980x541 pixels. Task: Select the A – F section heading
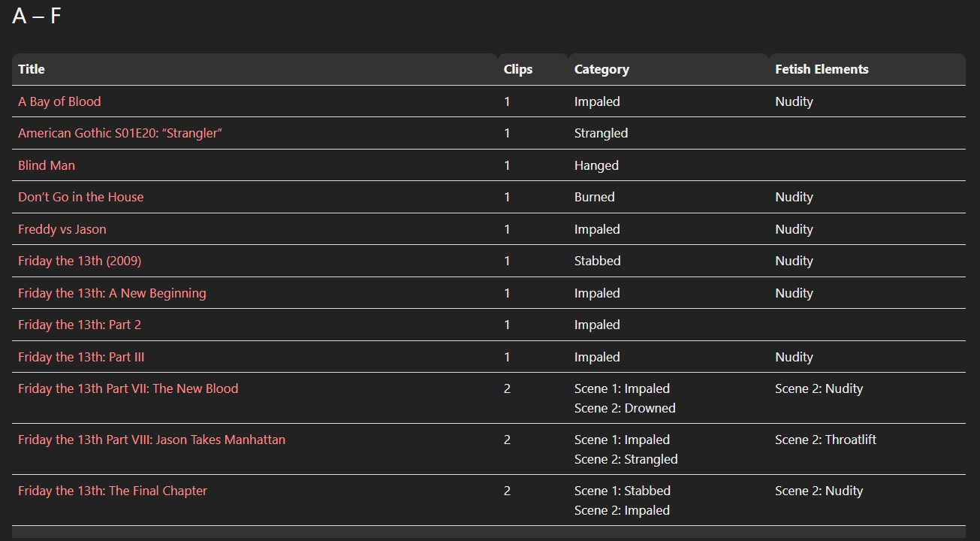tap(37, 16)
